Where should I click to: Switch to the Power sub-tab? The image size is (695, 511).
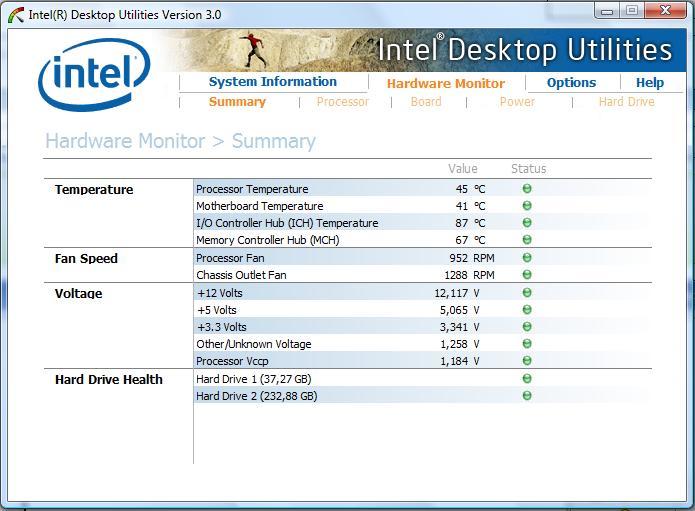tap(517, 102)
